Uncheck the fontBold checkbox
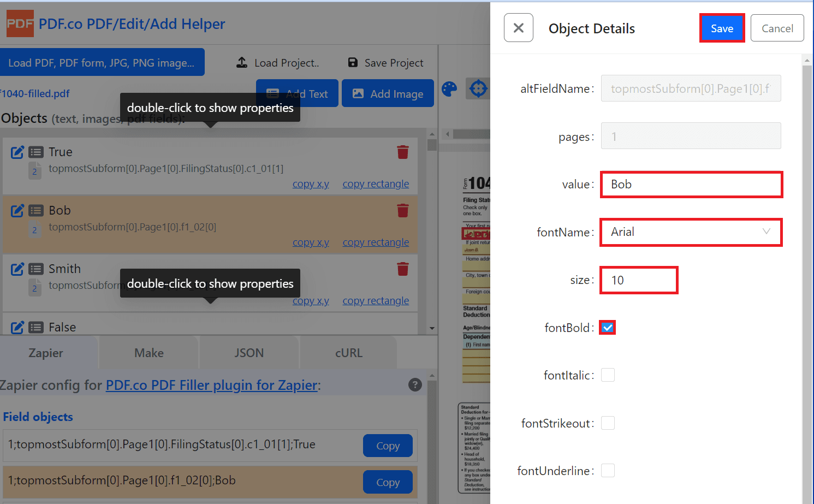The width and height of the screenshot is (814, 504). 608,328
